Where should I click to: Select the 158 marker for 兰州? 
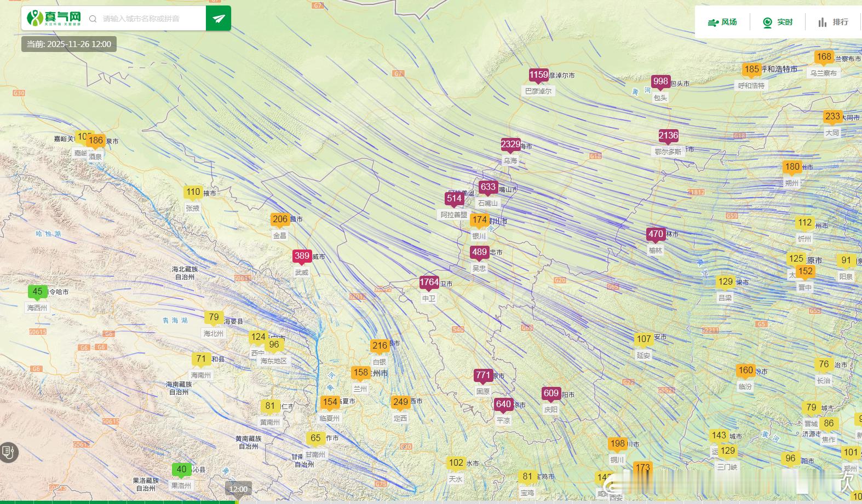tap(361, 373)
